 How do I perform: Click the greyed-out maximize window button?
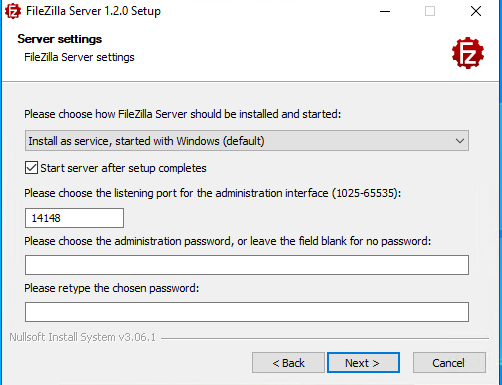(x=430, y=11)
